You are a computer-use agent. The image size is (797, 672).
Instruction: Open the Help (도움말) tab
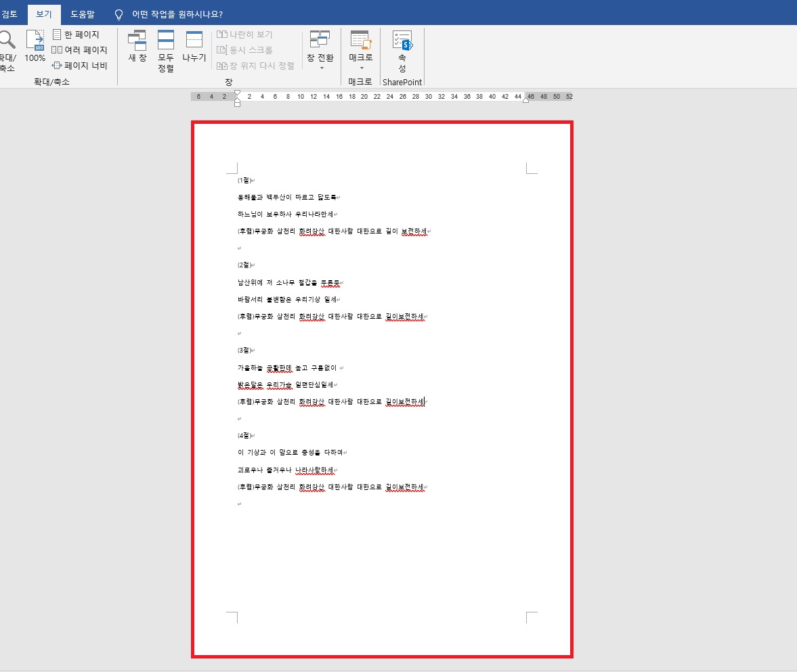click(x=83, y=14)
